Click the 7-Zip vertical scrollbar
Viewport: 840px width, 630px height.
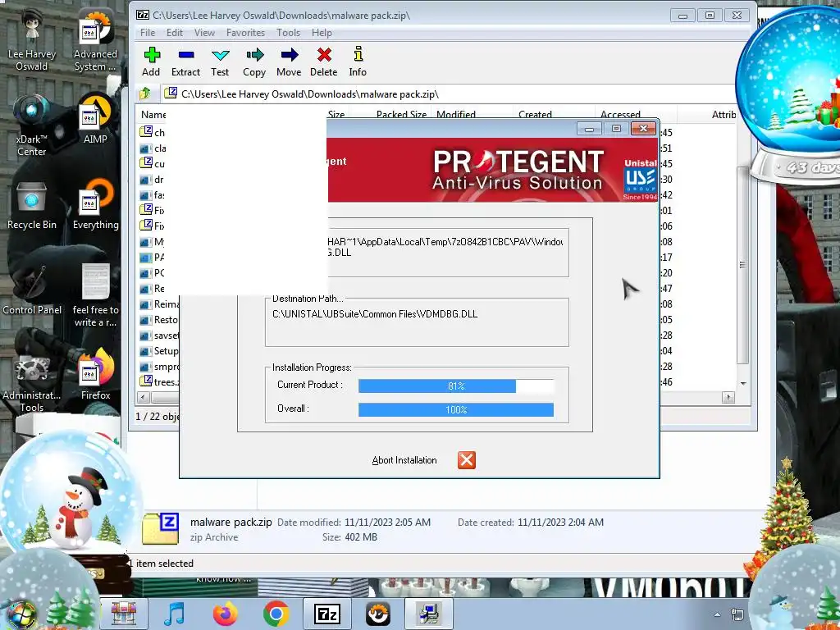point(742,265)
